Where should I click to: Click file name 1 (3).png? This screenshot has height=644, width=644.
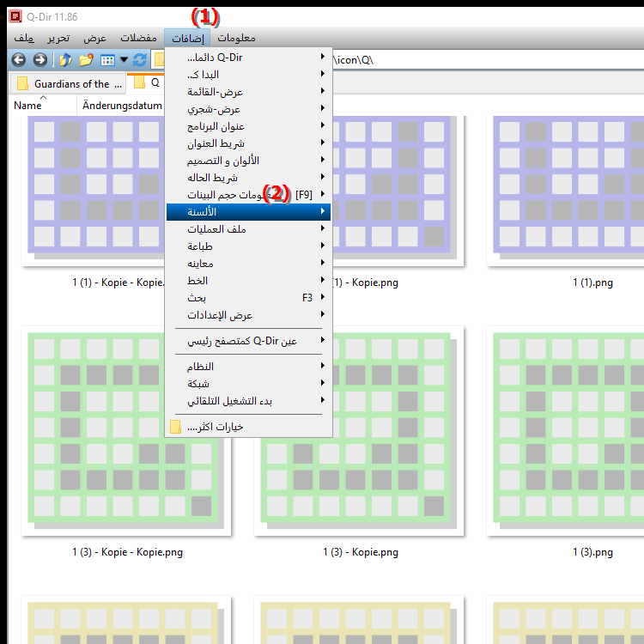pyautogui.click(x=592, y=552)
